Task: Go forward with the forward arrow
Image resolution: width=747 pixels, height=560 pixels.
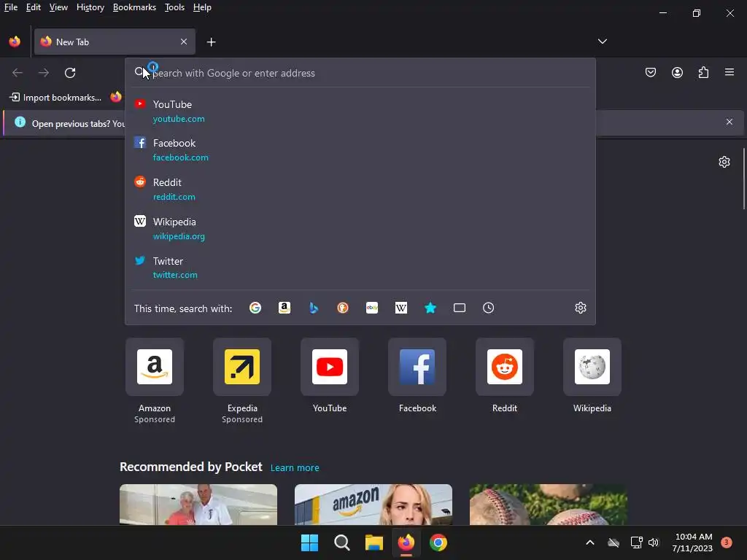Action: tap(44, 73)
